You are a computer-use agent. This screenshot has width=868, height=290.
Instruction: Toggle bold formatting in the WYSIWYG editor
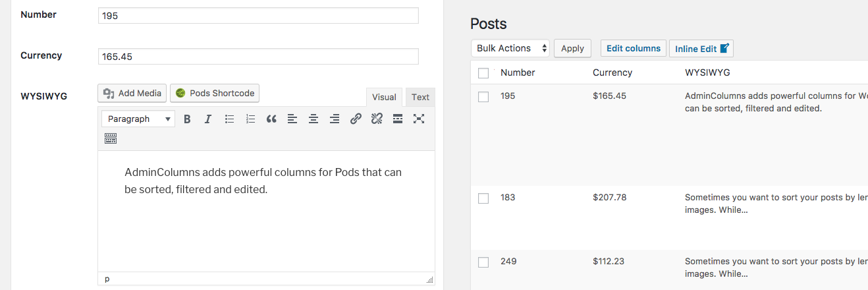click(x=187, y=119)
